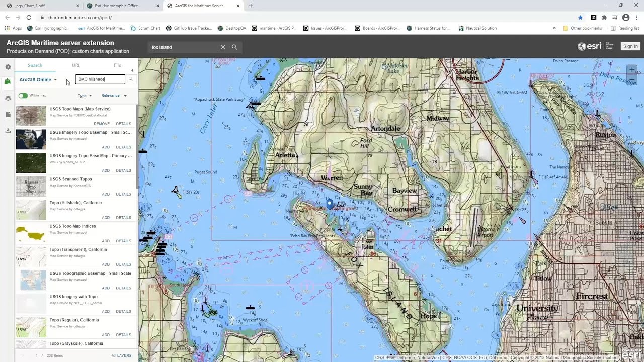Open the Z browser extension
The image size is (644, 362).
click(594, 18)
